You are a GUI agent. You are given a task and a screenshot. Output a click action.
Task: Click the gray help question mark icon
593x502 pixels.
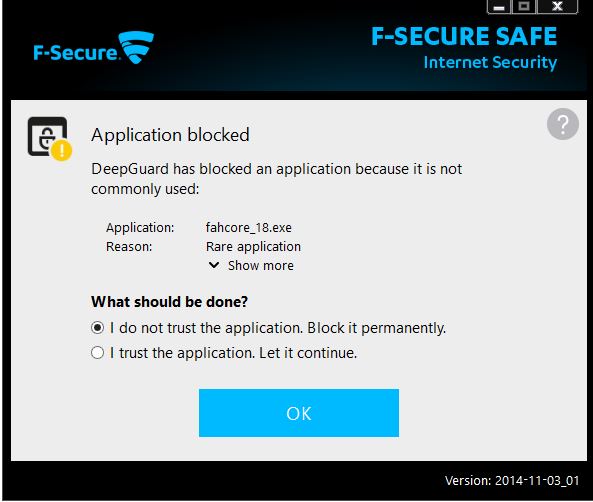[563, 124]
